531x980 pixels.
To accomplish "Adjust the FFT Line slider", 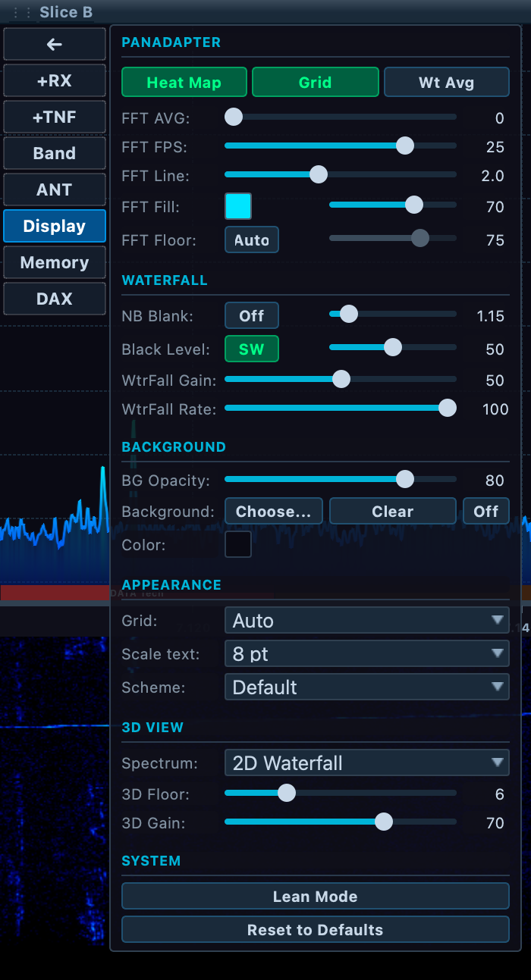I will 341,175.
